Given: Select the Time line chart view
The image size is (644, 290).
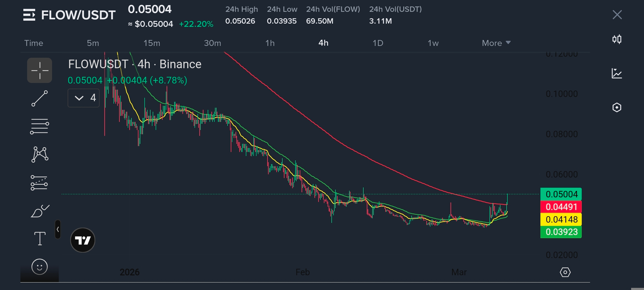Looking at the screenshot, I should pyautogui.click(x=34, y=43).
